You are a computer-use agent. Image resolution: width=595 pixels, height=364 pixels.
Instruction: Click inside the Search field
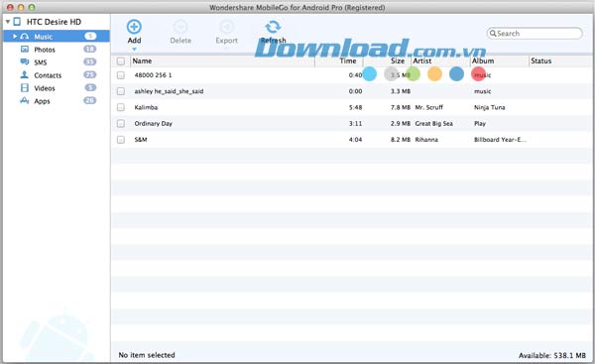pos(535,34)
